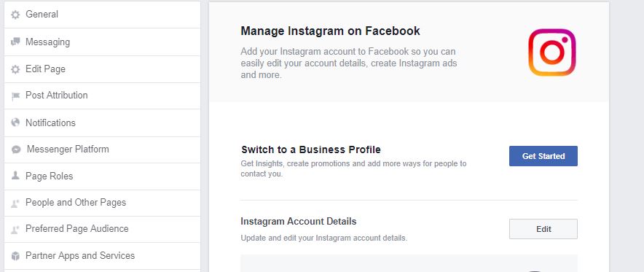Viewport: 644px width, 272px height.
Task: Select the Page Roles menu item
Action: (x=102, y=176)
